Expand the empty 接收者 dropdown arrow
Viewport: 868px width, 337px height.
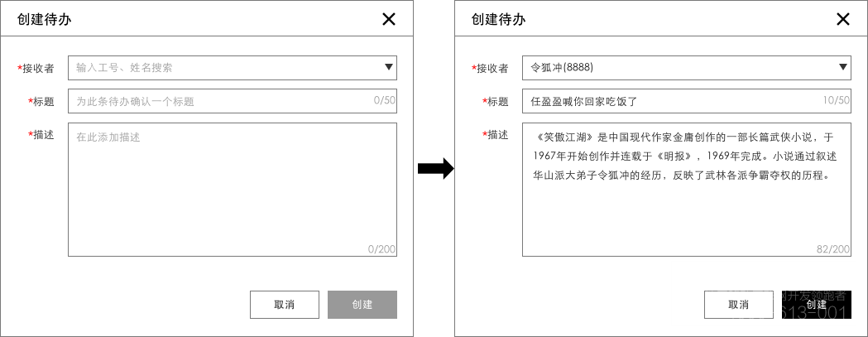(389, 68)
